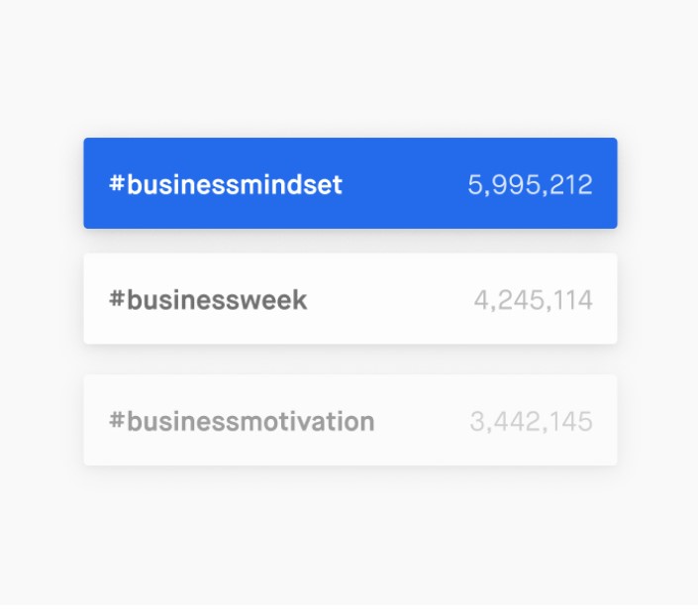Select the top hashtag with 5,995,212 posts

point(350,184)
